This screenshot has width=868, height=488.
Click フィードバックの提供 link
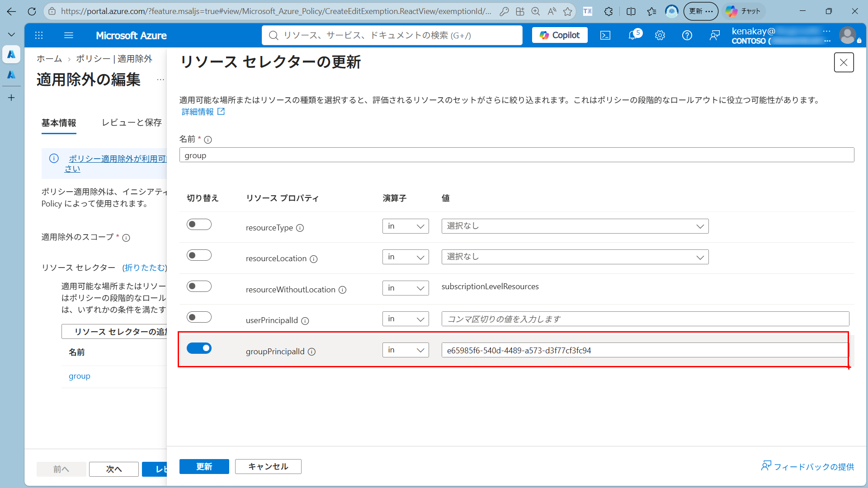coord(807,466)
